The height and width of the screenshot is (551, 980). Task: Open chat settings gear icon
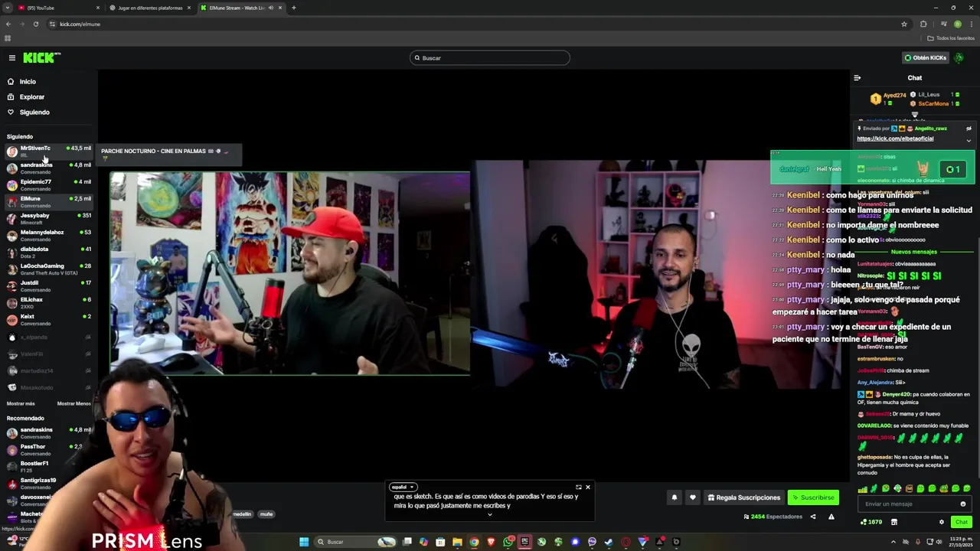click(x=942, y=522)
